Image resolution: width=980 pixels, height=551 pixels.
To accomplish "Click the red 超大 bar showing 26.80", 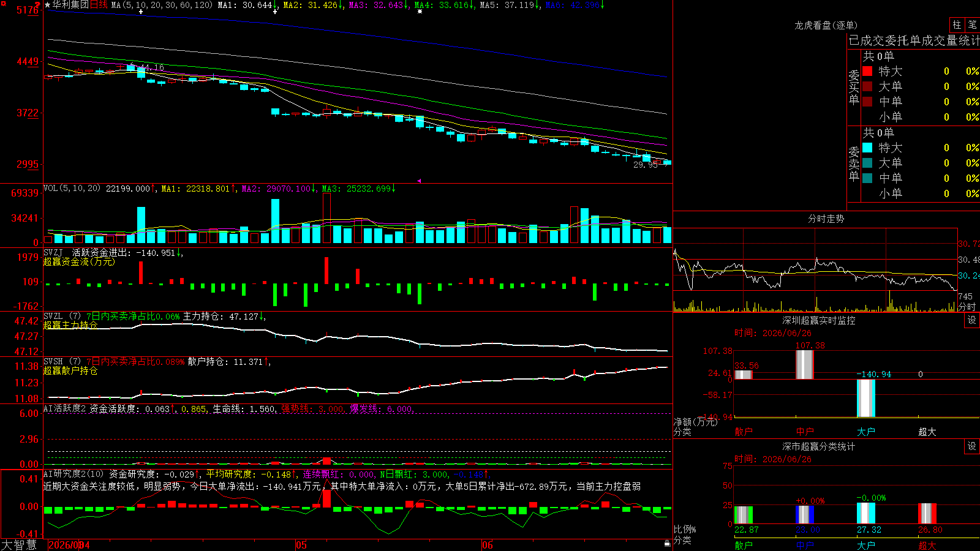I will 927,514.
